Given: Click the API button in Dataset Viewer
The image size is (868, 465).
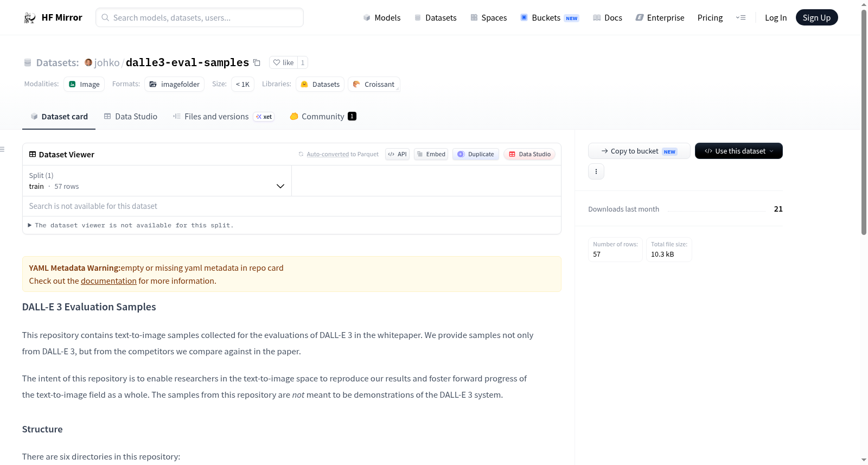Looking at the screenshot, I should click(398, 154).
